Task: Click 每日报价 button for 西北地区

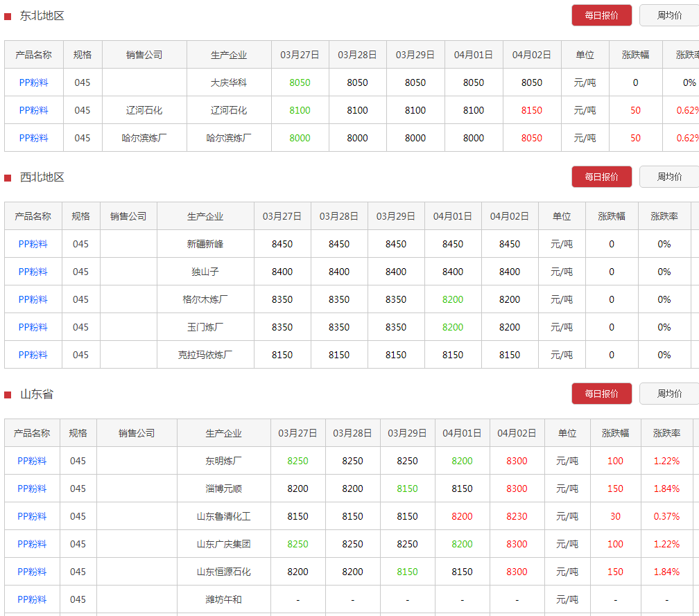Action: coord(601,177)
